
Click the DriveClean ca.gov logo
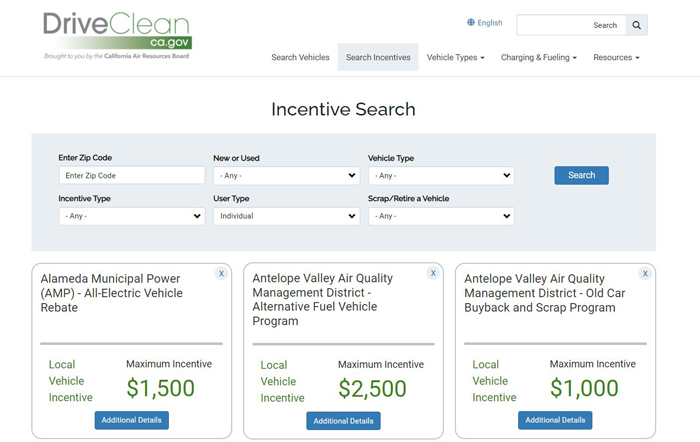pyautogui.click(x=117, y=35)
